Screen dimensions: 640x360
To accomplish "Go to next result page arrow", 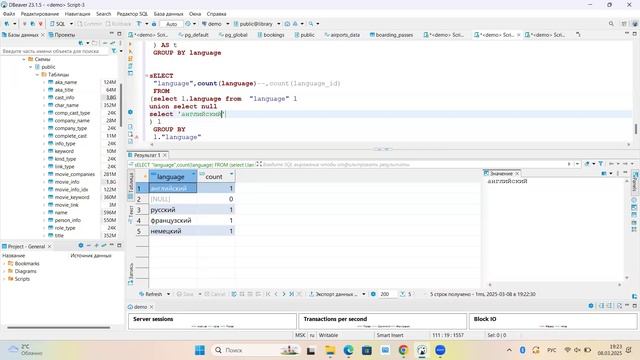I will 284,294.
